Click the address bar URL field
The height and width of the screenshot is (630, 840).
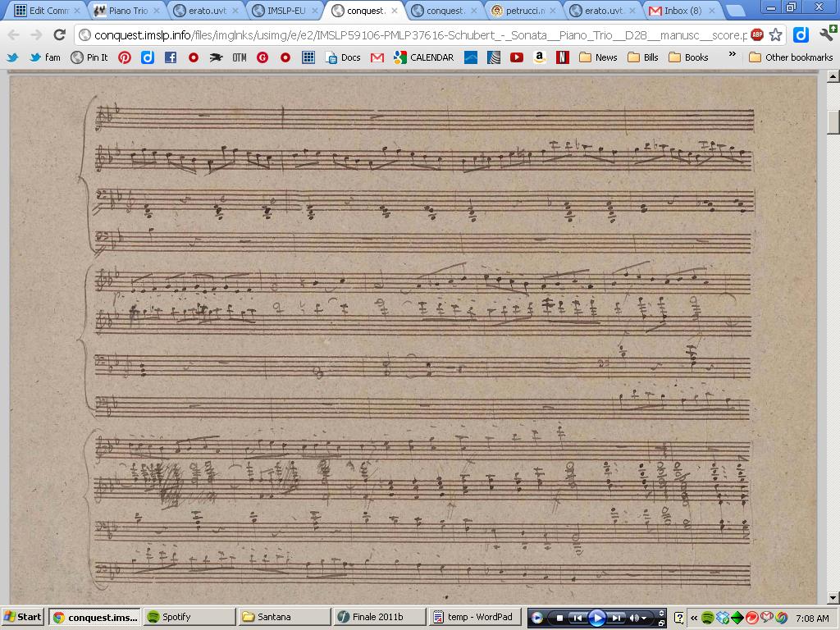(x=420, y=35)
